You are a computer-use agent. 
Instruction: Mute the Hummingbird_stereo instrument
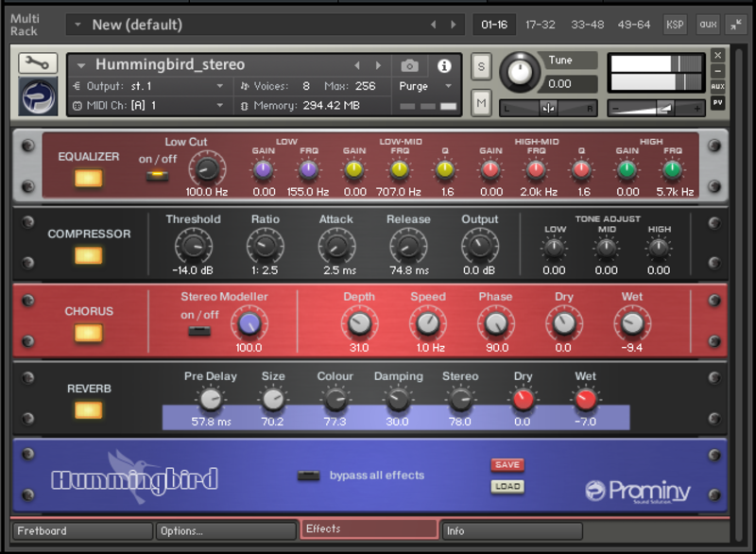click(481, 102)
